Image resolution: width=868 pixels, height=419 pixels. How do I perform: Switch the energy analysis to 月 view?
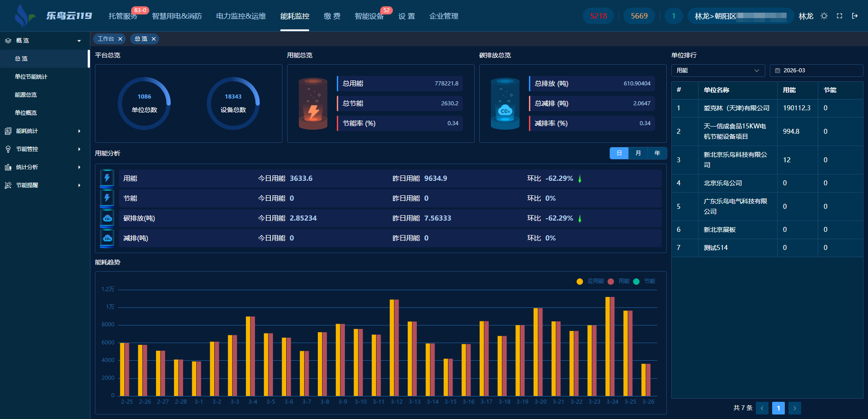pyautogui.click(x=638, y=153)
